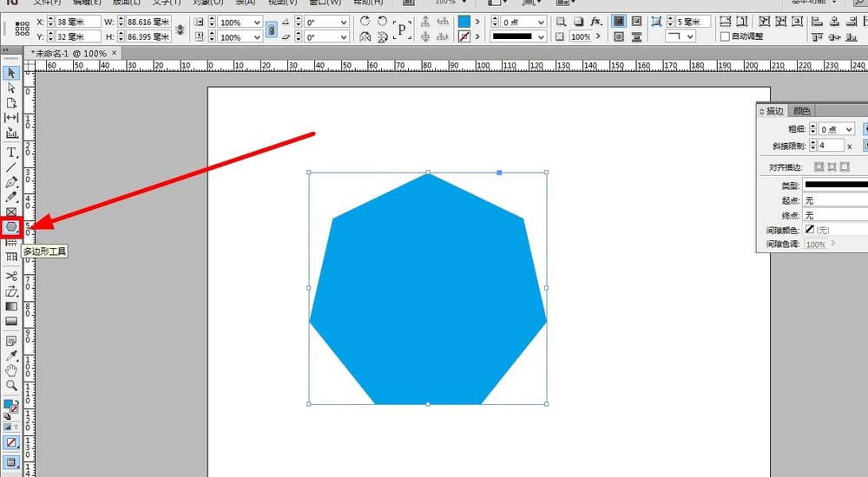The image size is (868, 477).
Task: Click the reference point locator grid
Action: click(x=23, y=29)
